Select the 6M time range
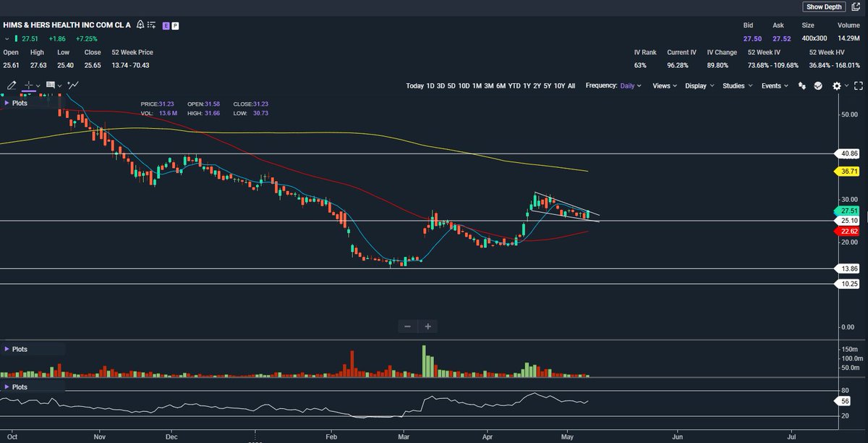Image resolution: width=868 pixels, height=443 pixels. pyautogui.click(x=501, y=85)
